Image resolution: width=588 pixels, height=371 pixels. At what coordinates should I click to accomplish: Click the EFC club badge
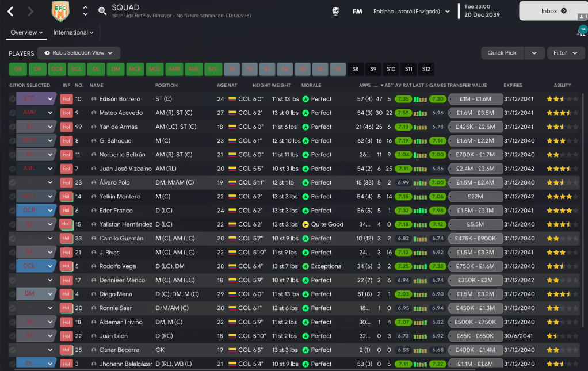(60, 11)
